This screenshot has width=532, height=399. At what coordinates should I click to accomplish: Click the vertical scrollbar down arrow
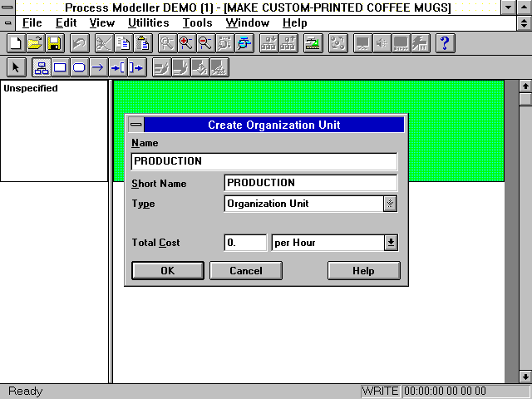tap(525, 377)
